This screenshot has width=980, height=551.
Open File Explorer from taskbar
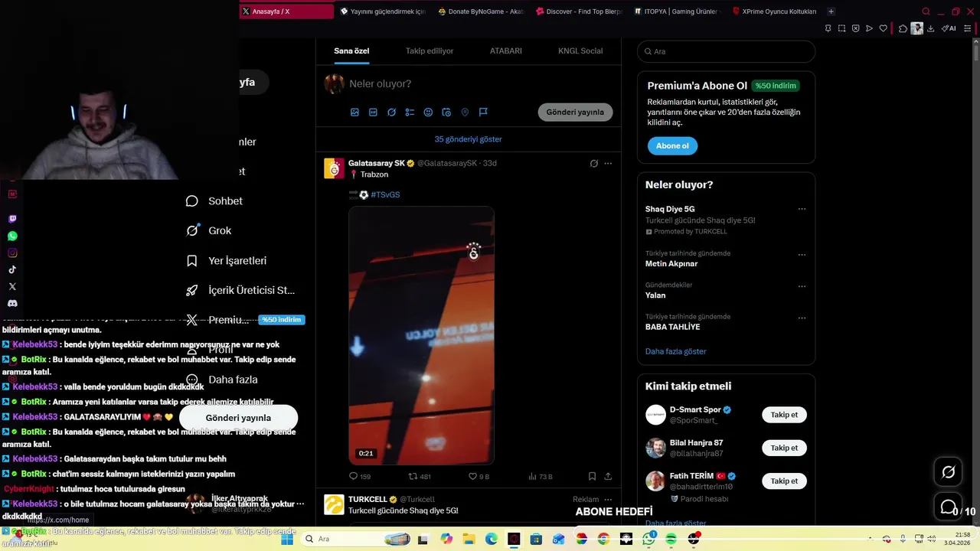(469, 539)
